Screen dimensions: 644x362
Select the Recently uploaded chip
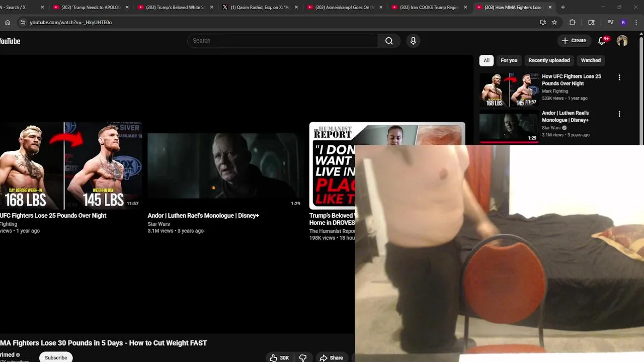coord(549,60)
